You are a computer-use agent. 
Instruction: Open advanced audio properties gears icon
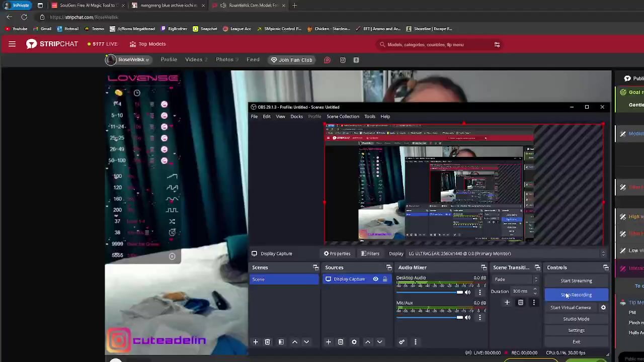pos(401,342)
